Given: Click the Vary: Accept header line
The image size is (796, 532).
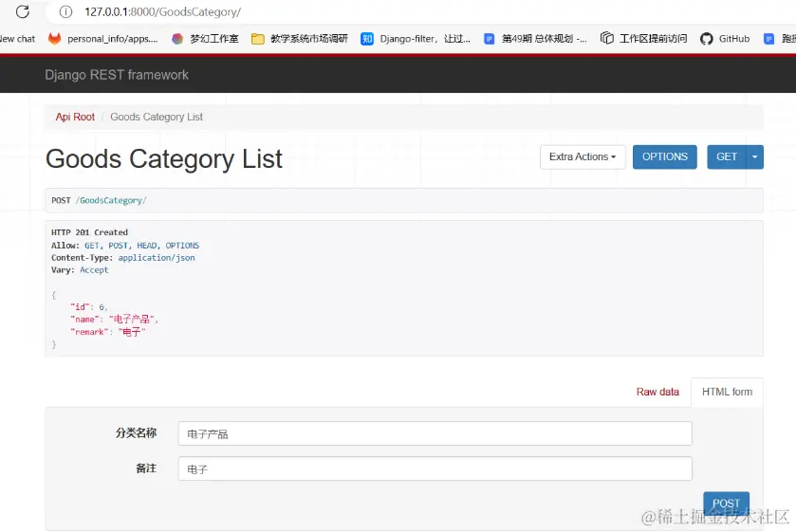Looking at the screenshot, I should coord(80,270).
